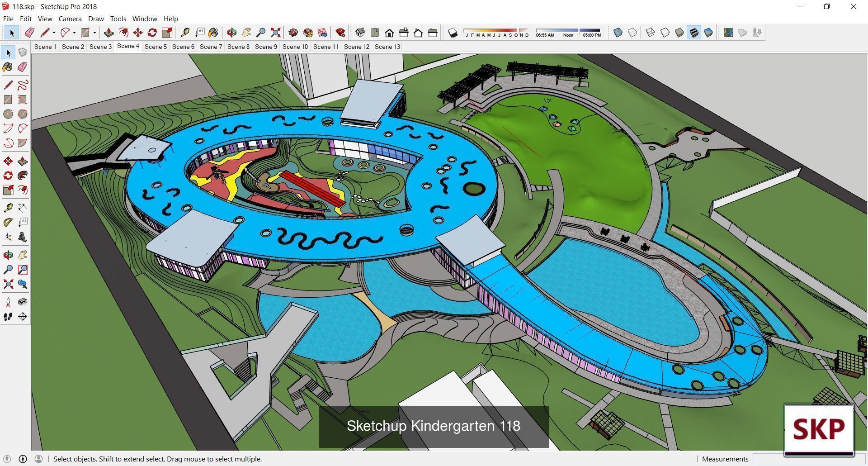This screenshot has height=466, width=868.
Task: Toggle X-Ray face style
Action: (x=618, y=33)
